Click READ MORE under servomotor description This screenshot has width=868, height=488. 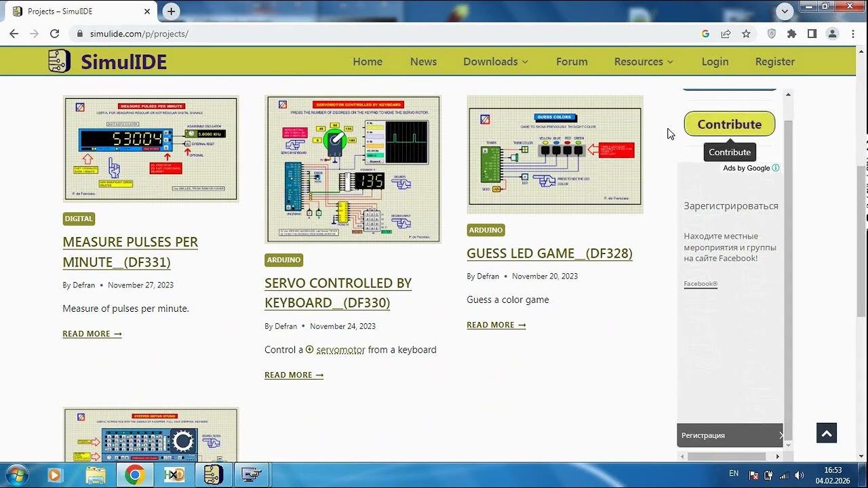pos(294,375)
